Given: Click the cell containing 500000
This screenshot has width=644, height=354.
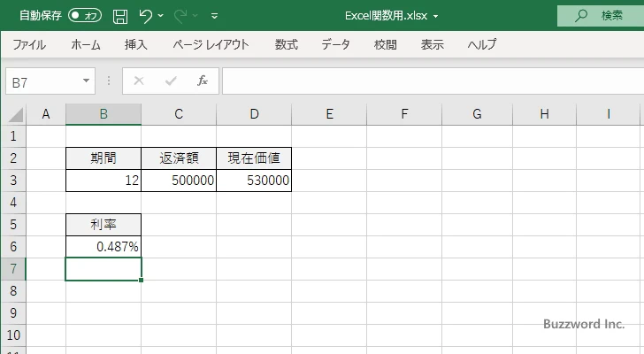Looking at the screenshot, I should click(x=179, y=181).
